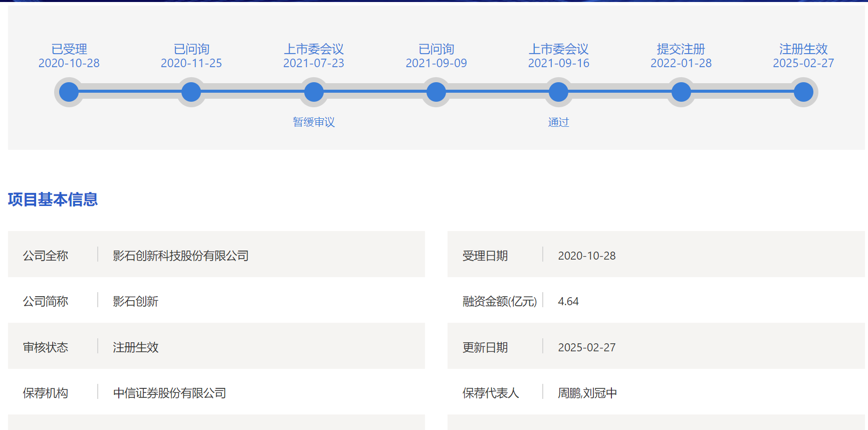868x430 pixels.
Task: Click the 项目基本信息 section heading
Action: pyautogui.click(x=53, y=199)
